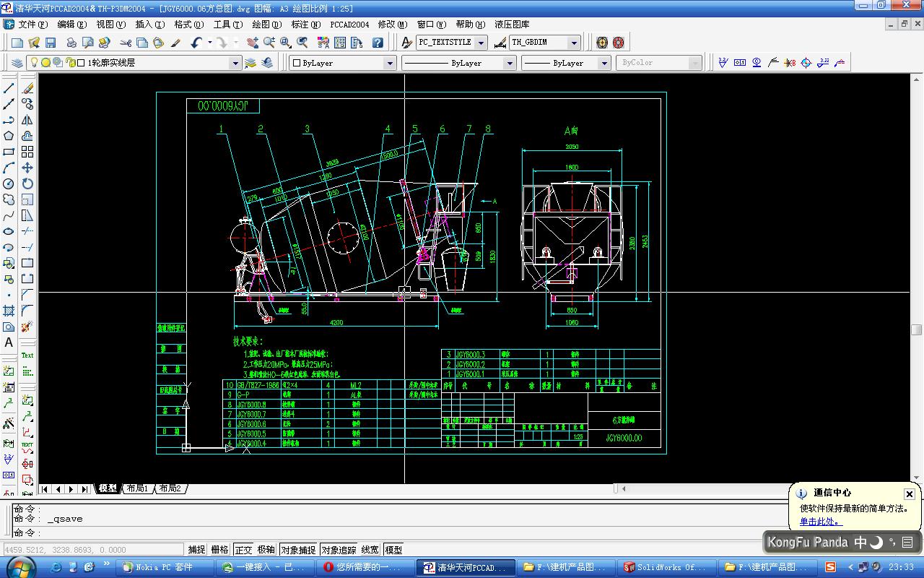
Task: Open the TH_GBDIM dimension style dropdown
Action: pos(574,43)
